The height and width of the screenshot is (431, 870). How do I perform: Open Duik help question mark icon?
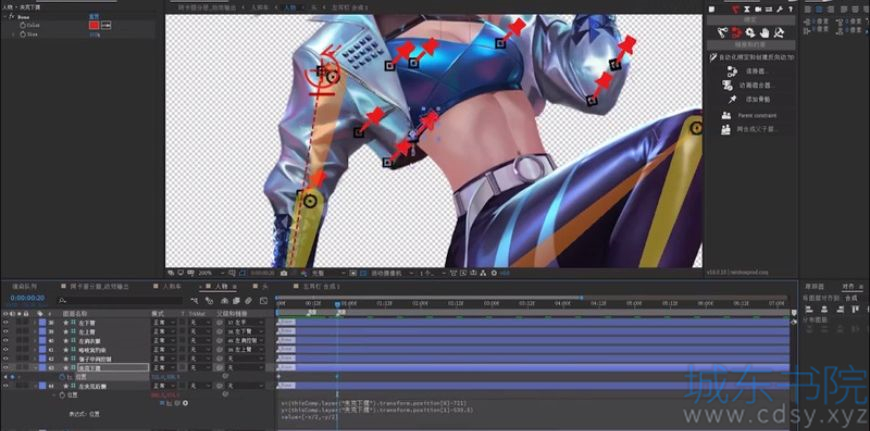[791, 9]
